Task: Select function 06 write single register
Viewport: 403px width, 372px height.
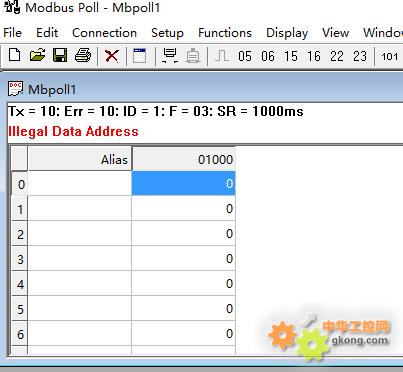Action: 268,56
